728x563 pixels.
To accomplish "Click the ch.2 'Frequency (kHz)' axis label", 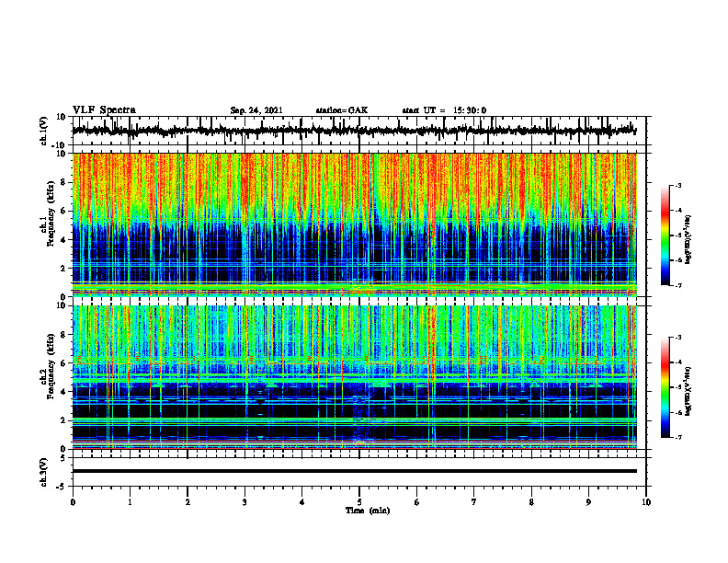I will 51,366.
